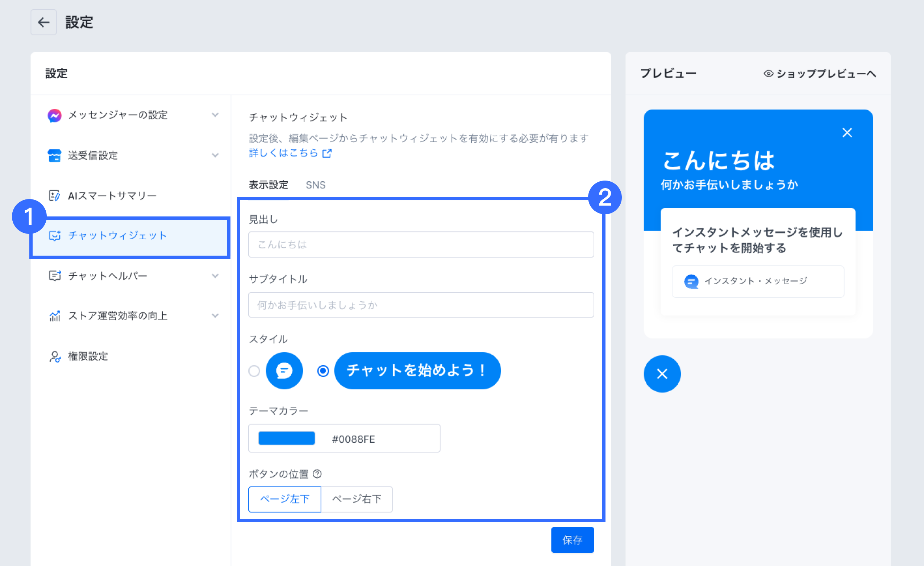Click the blue theme color swatch
The image size is (924, 566).
287,438
